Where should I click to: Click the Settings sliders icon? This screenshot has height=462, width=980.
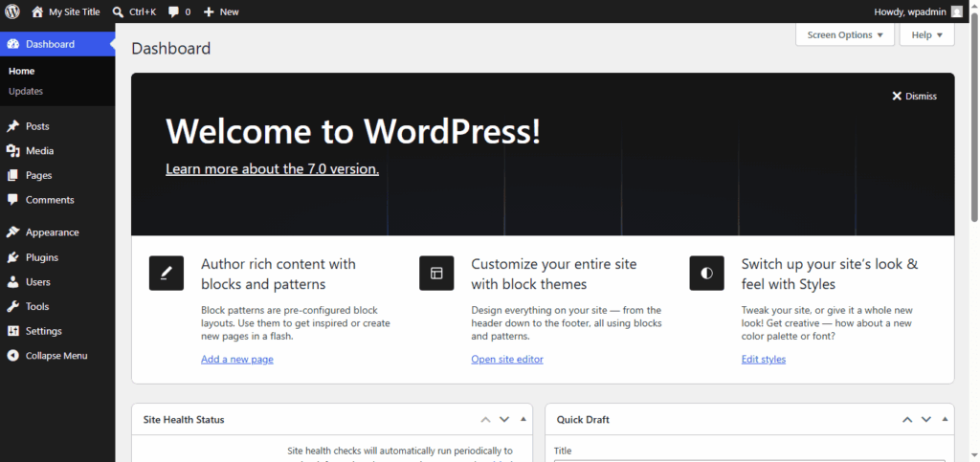click(x=13, y=331)
